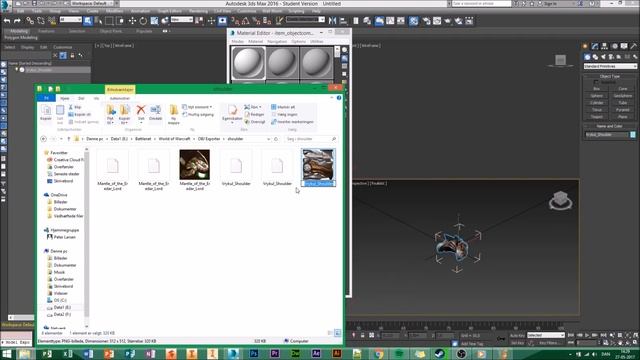Image resolution: width=640 pixels, height=360 pixels.
Task: Switch to the Object Paint ribbon tab
Action: (111, 31)
